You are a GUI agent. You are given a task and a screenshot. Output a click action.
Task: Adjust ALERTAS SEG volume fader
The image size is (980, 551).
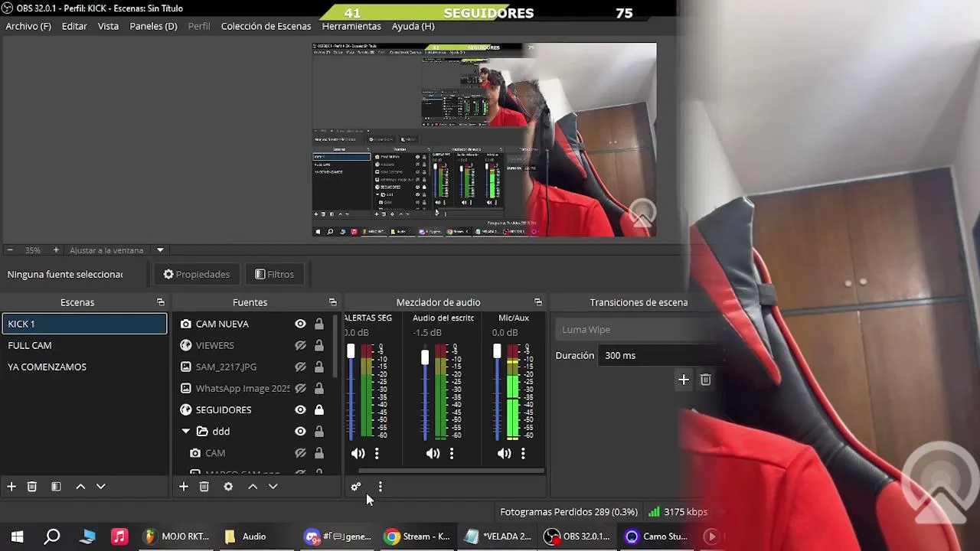[351, 351]
